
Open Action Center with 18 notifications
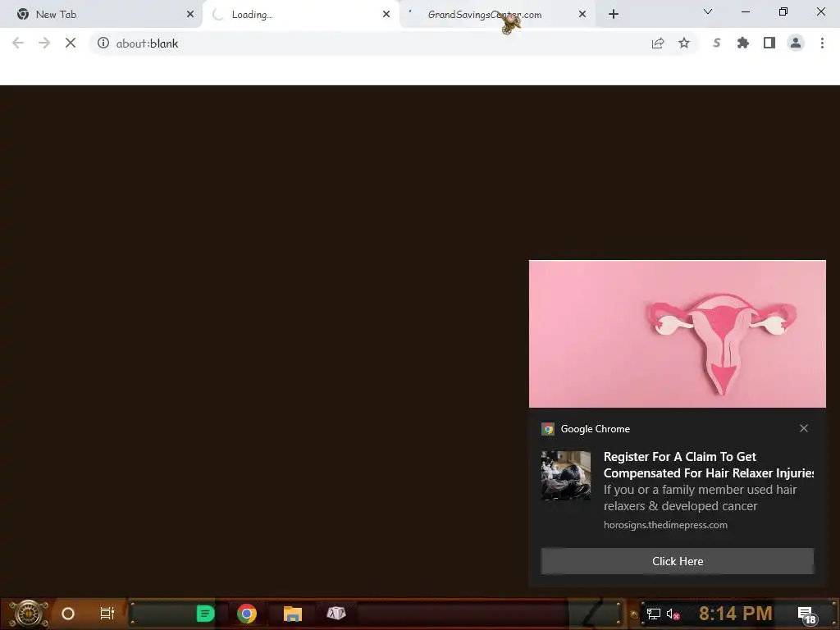807,614
